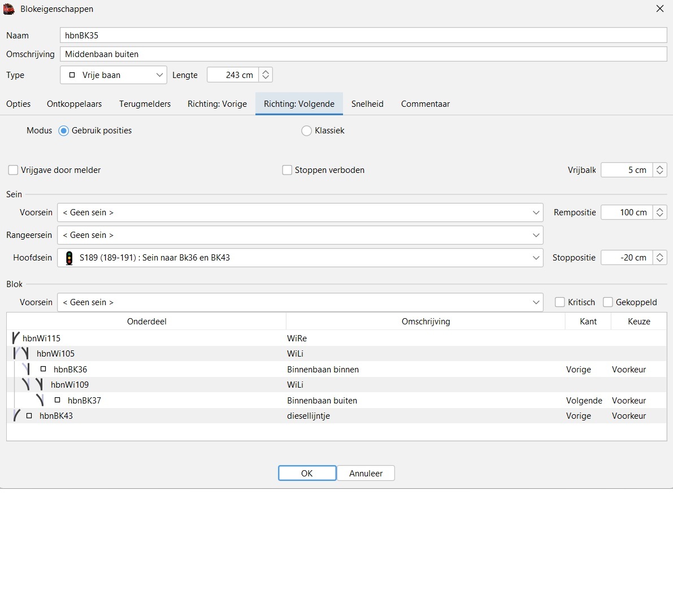The image size is (673, 616).
Task: Click the Annuleer button
Action: [366, 474]
